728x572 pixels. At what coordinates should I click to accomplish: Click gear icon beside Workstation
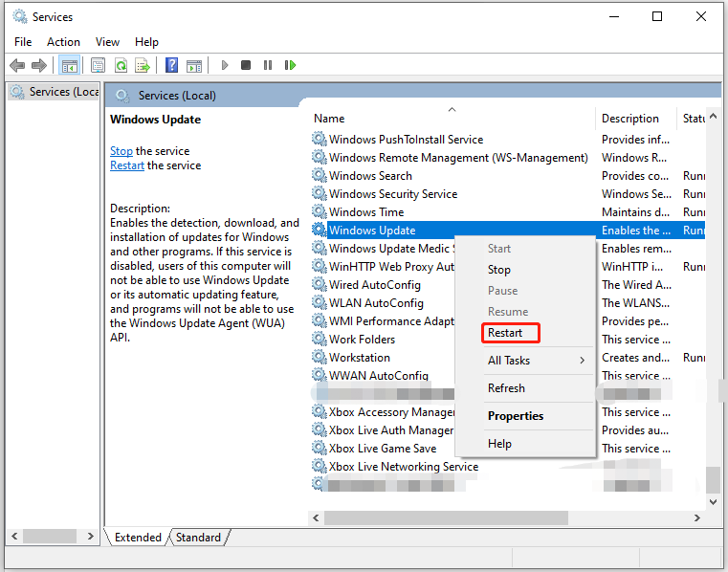coord(319,357)
